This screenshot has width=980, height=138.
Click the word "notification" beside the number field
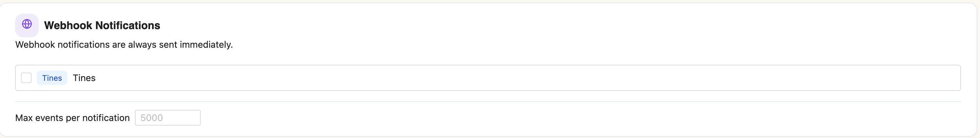click(x=106, y=118)
